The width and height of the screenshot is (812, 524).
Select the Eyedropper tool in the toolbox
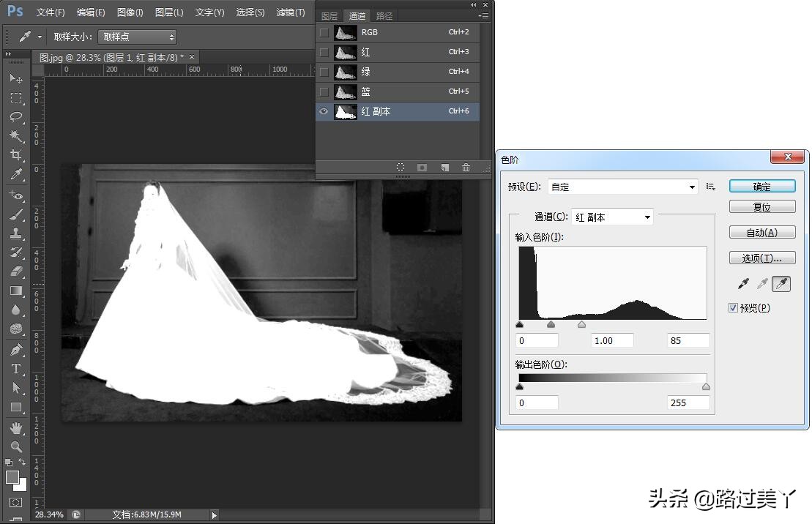16,174
